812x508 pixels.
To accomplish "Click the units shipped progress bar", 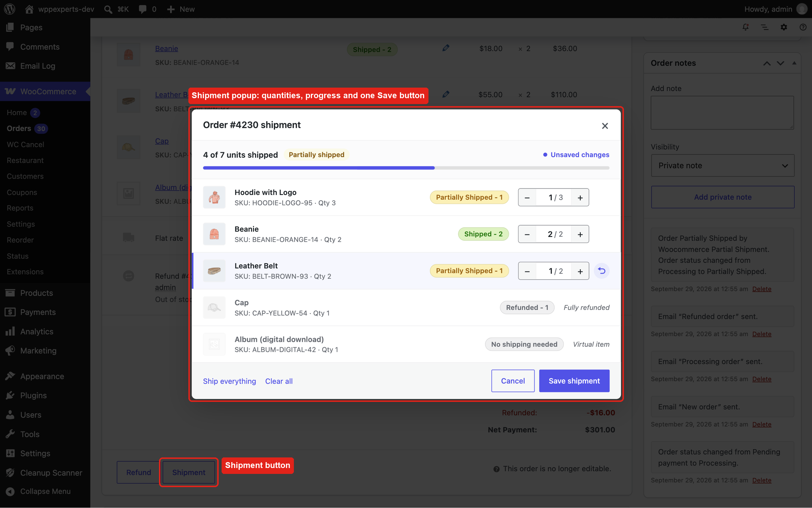I will tap(406, 168).
